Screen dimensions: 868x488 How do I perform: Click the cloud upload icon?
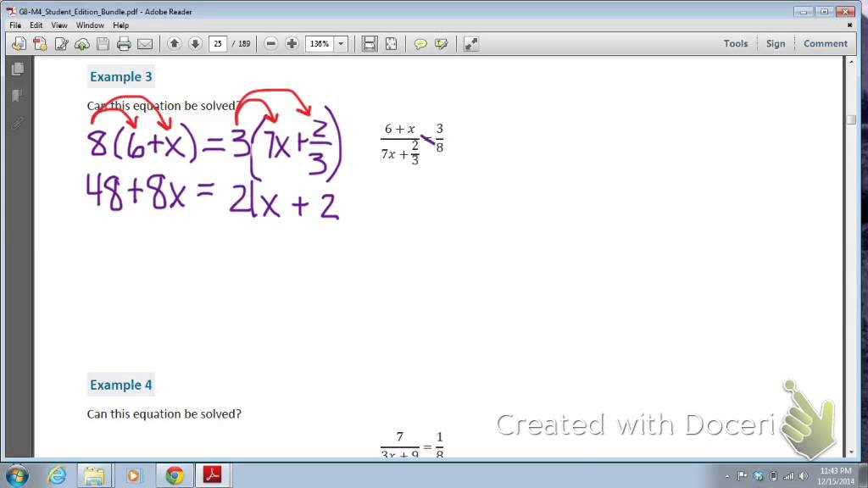point(82,44)
